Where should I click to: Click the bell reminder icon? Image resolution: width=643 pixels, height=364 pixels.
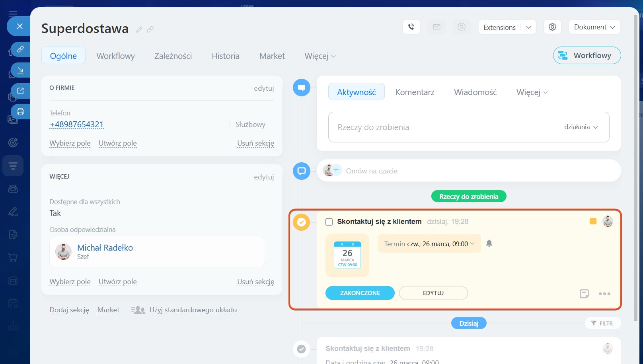[x=489, y=243]
